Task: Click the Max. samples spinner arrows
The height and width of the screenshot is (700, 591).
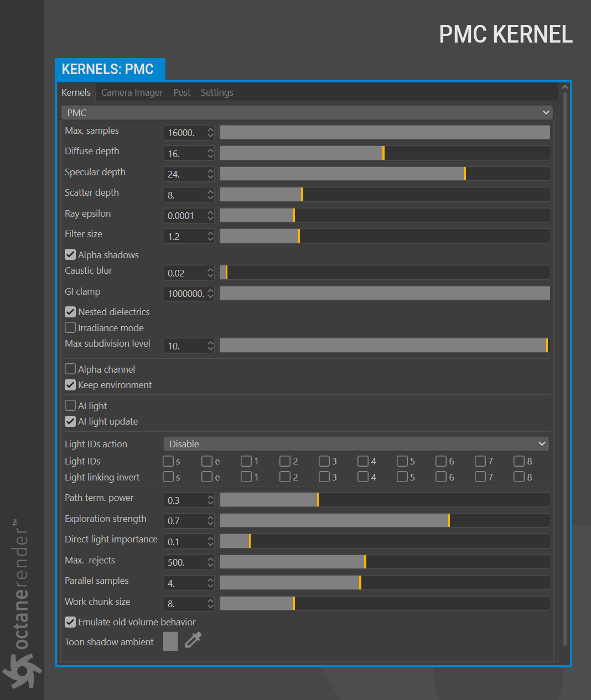Action: coord(210,133)
